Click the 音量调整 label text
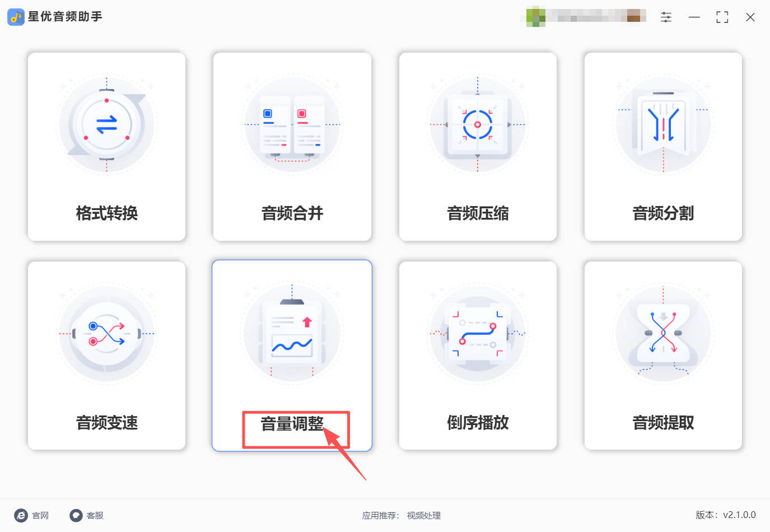 [x=292, y=423]
